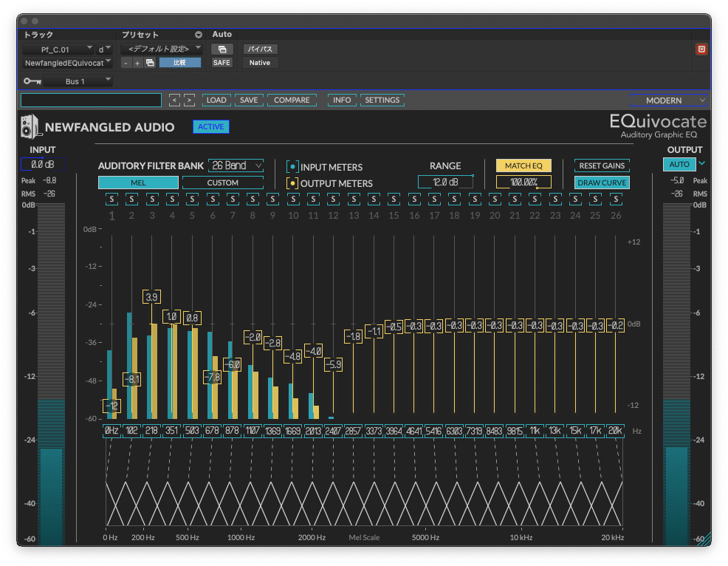Click the 1107 frequency box
This screenshot has height=566, width=728.
pos(253,431)
